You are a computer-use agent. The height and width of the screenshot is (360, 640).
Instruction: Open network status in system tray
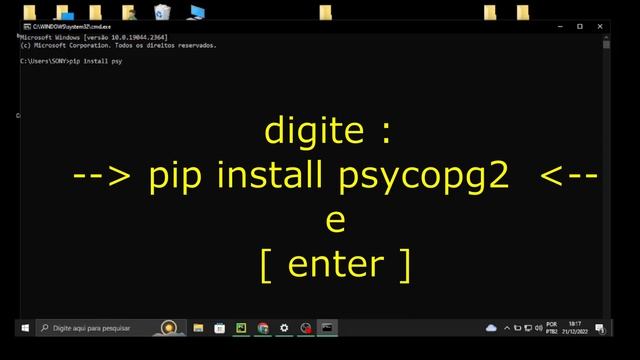528,328
